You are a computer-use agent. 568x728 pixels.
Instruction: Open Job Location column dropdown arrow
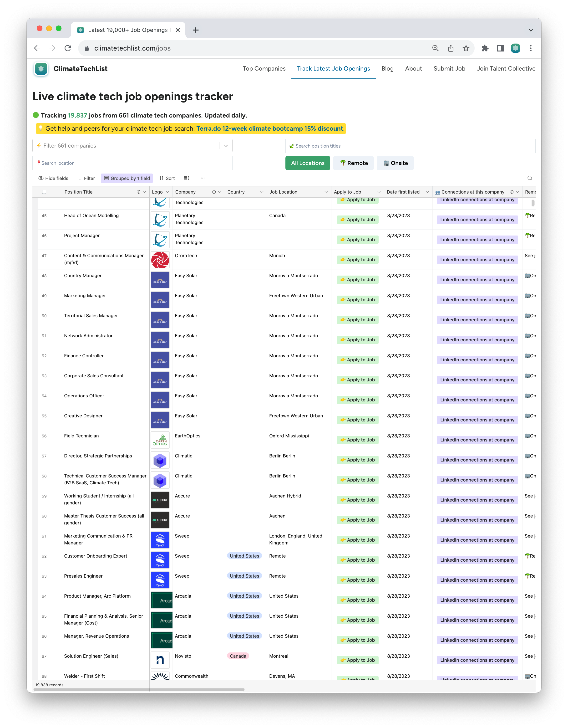click(x=326, y=192)
